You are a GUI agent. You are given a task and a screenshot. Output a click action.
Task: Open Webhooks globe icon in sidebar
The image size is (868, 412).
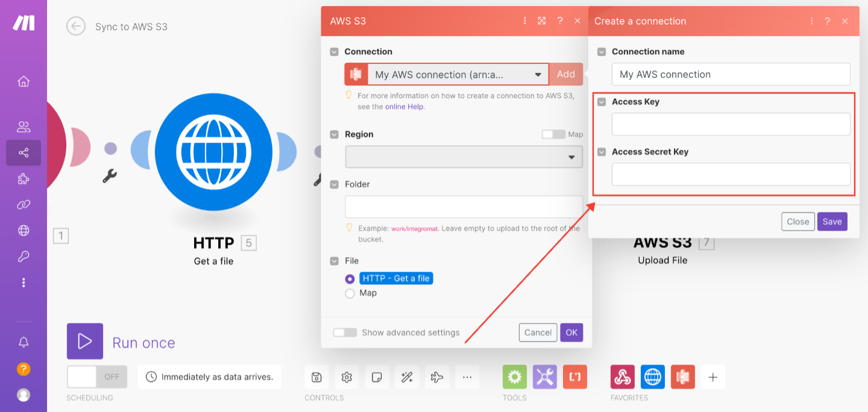click(x=24, y=231)
